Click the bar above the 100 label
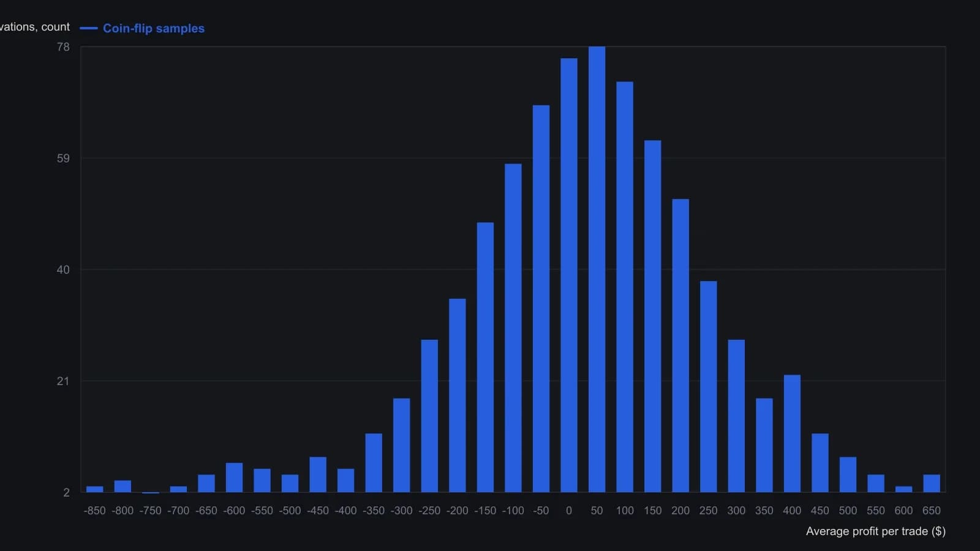This screenshot has width=980, height=551. coord(625,287)
